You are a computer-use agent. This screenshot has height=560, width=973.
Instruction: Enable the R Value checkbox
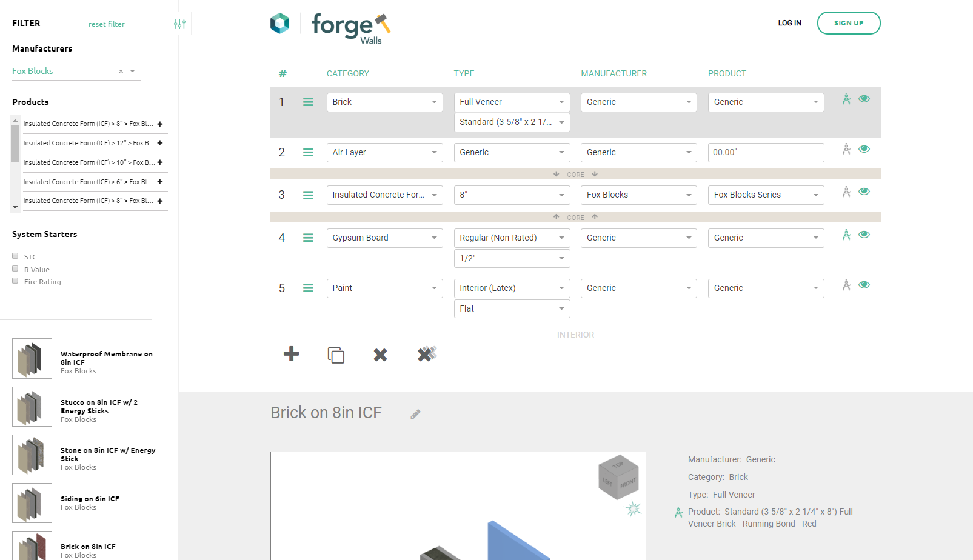coord(15,268)
